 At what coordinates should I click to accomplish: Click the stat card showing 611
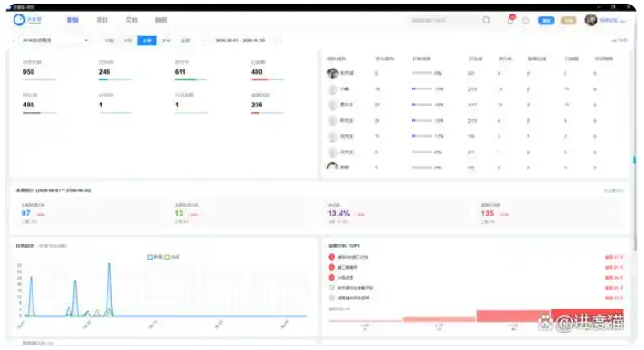click(x=191, y=70)
